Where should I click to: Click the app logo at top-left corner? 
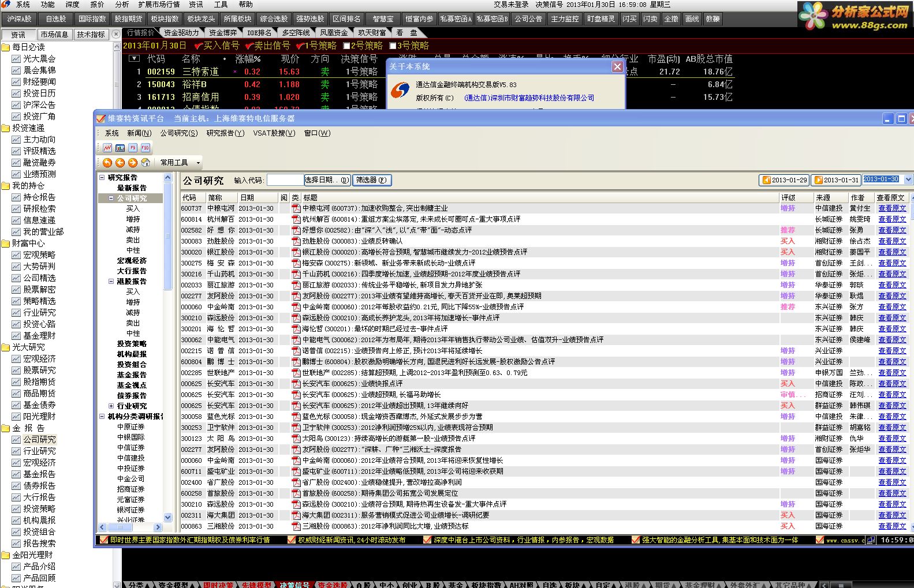6,4
